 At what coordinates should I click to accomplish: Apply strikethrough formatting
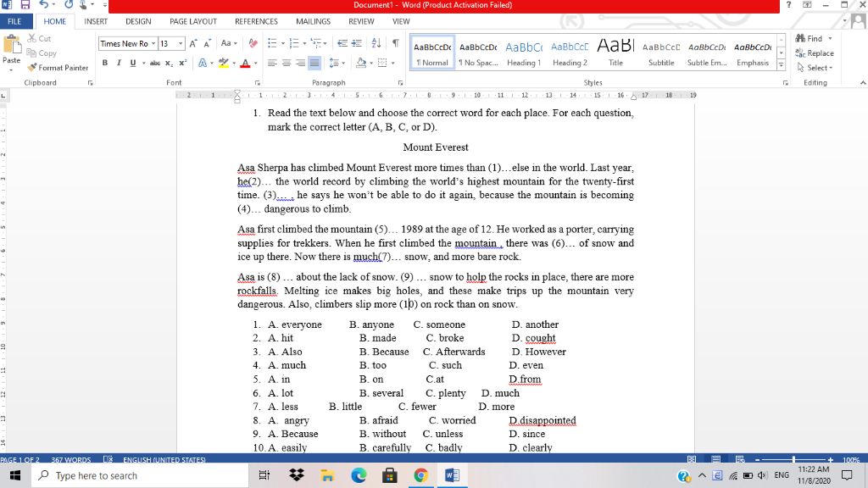[x=155, y=63]
